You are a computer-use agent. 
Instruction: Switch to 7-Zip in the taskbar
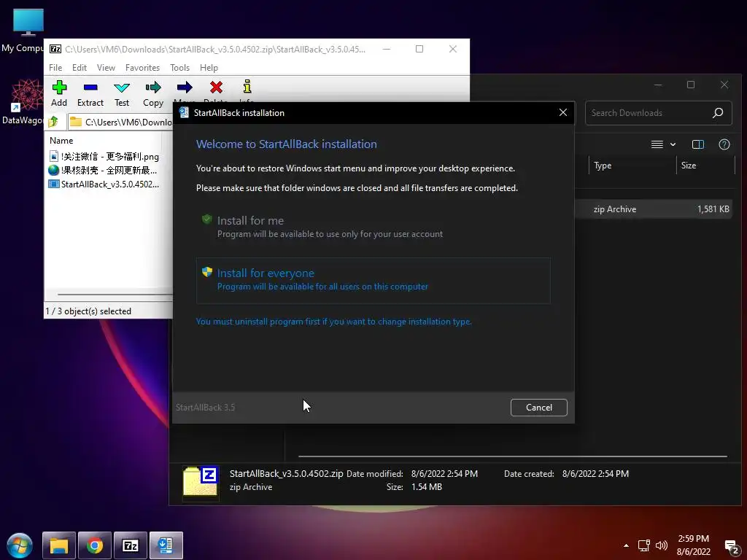pos(131,545)
